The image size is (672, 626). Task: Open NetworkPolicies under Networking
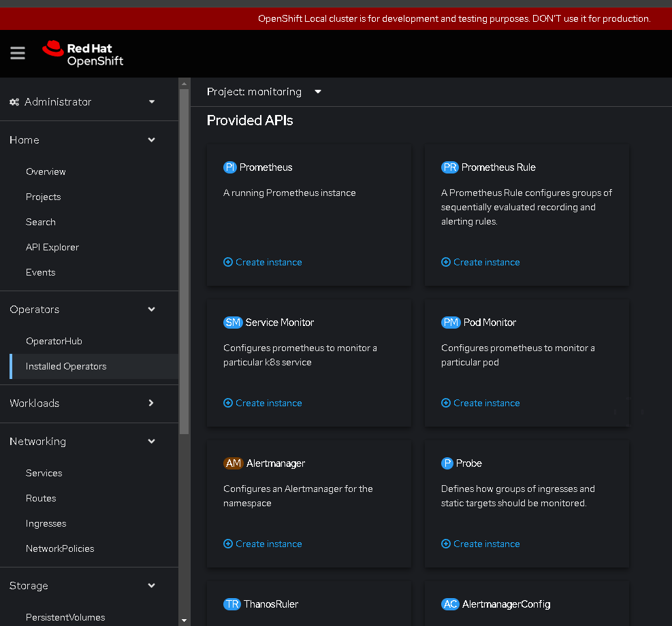60,549
